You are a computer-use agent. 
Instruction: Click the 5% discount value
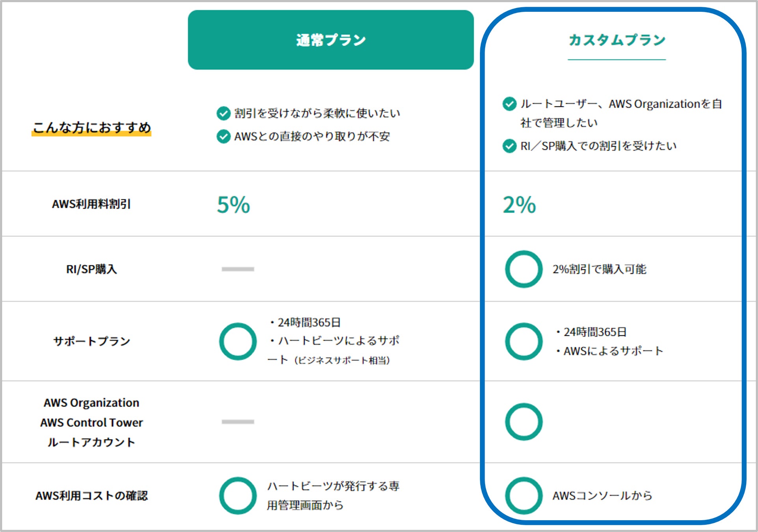tap(233, 205)
